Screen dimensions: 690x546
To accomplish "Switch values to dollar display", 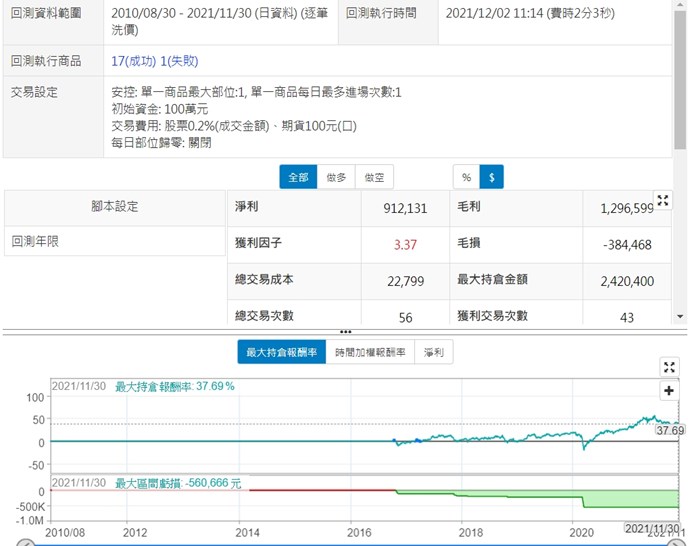I will (491, 177).
